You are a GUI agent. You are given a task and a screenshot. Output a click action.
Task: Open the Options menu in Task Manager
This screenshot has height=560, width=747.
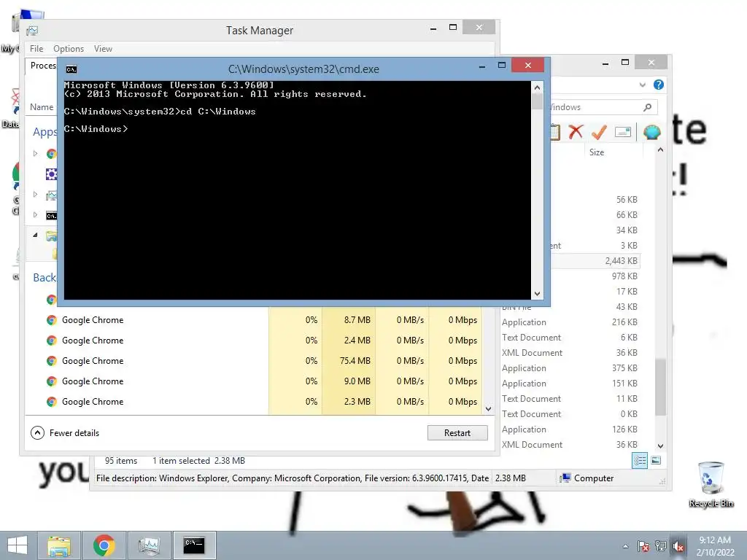(x=69, y=49)
